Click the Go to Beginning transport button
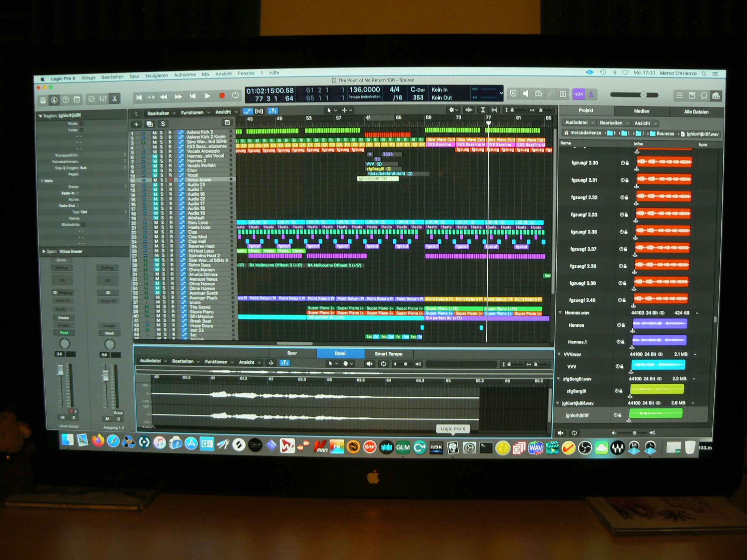The image size is (747, 560). point(139,98)
